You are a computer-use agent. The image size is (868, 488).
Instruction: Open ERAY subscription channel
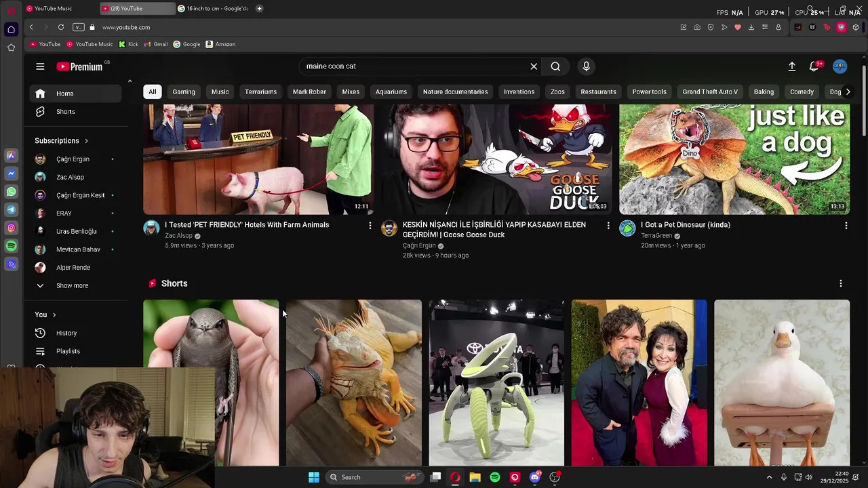(76, 213)
